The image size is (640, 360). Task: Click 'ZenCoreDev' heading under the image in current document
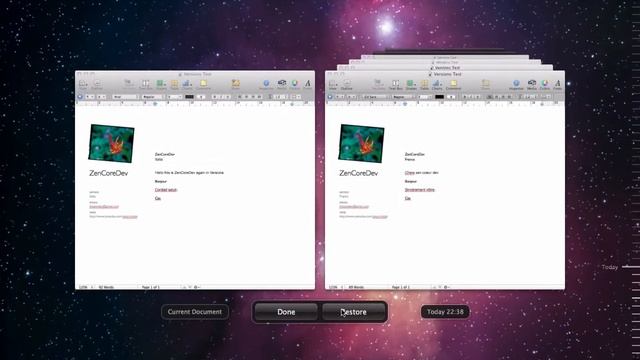109,173
